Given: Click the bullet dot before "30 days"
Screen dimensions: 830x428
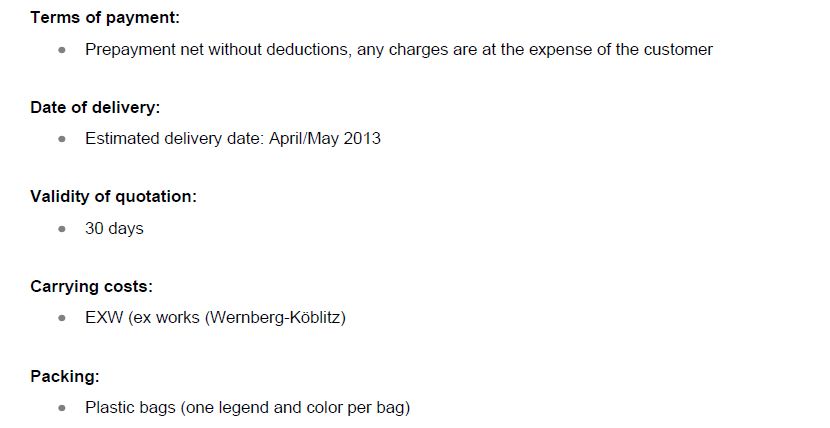Looking at the screenshot, I should [x=63, y=229].
